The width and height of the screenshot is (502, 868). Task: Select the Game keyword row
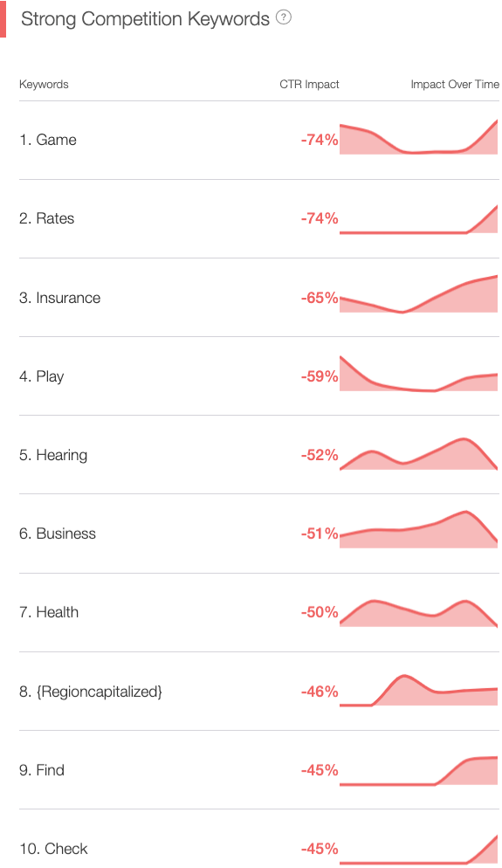click(259, 140)
